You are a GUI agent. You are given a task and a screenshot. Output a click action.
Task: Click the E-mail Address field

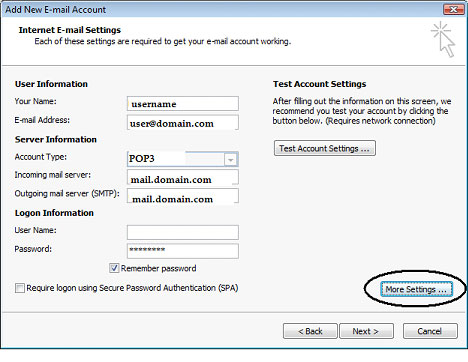click(183, 123)
